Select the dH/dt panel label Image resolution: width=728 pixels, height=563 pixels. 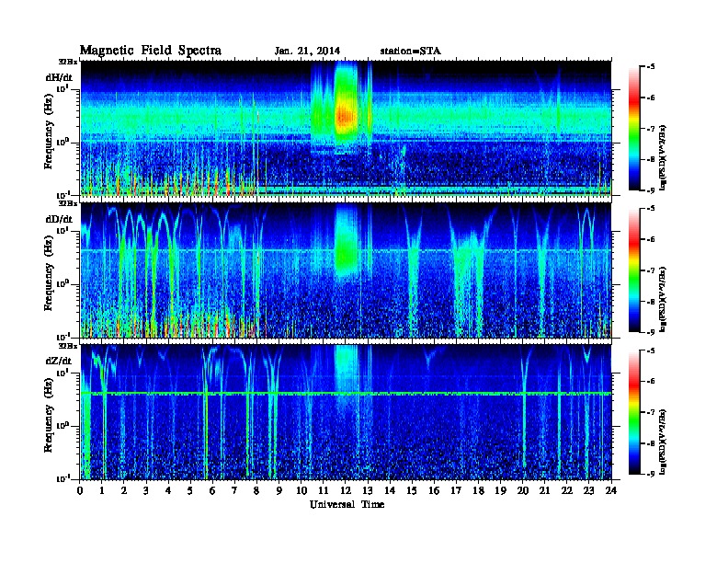tap(59, 77)
